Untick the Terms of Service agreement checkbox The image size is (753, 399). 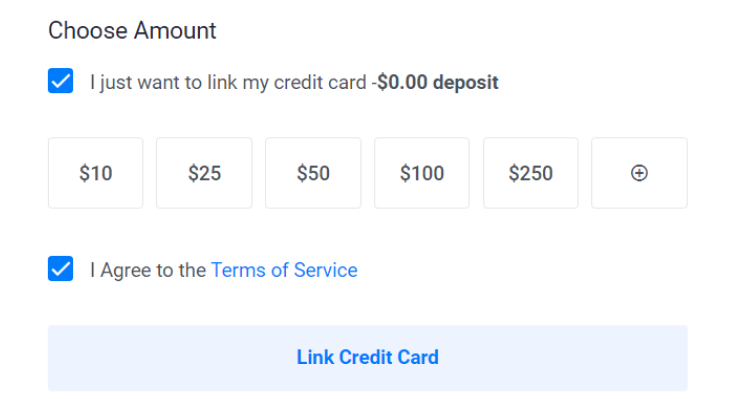(61, 268)
